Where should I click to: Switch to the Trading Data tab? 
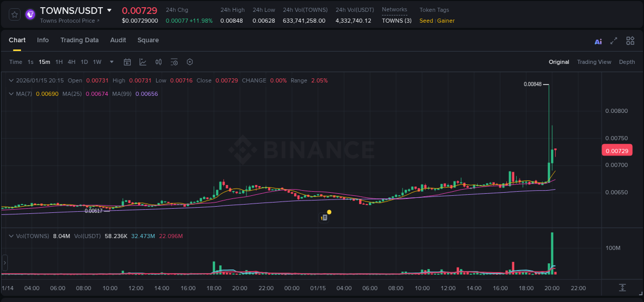79,40
